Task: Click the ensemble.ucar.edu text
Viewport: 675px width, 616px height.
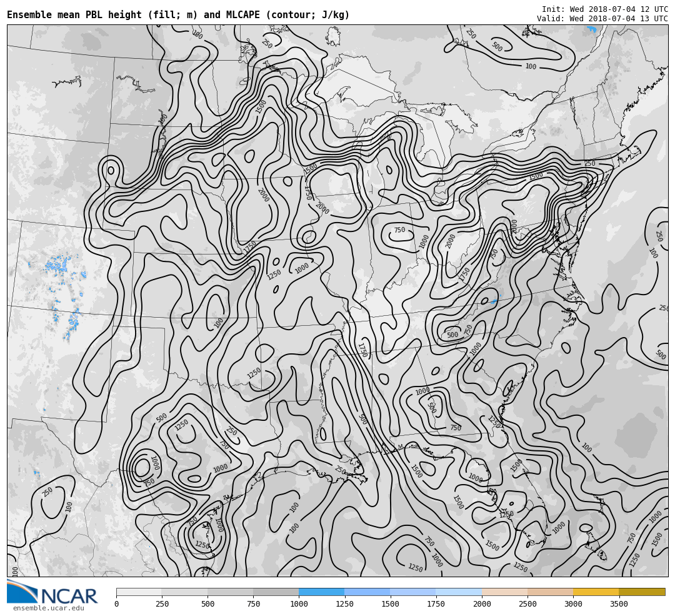Action: [x=49, y=608]
